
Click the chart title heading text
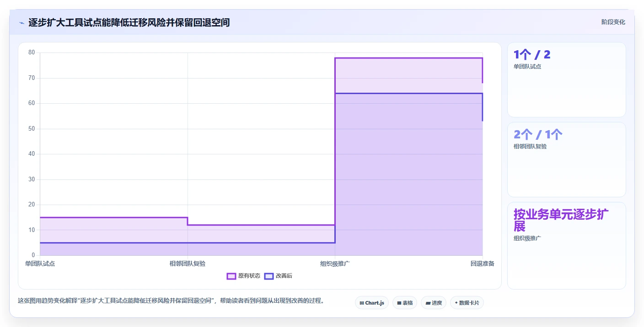pyautogui.click(x=129, y=22)
